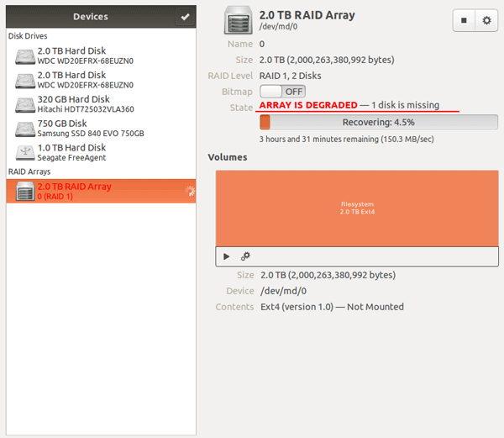The height and width of the screenshot is (438, 504).
Task: Select the Filesystem 2.0 TB Ext4 volume
Action: (357, 208)
